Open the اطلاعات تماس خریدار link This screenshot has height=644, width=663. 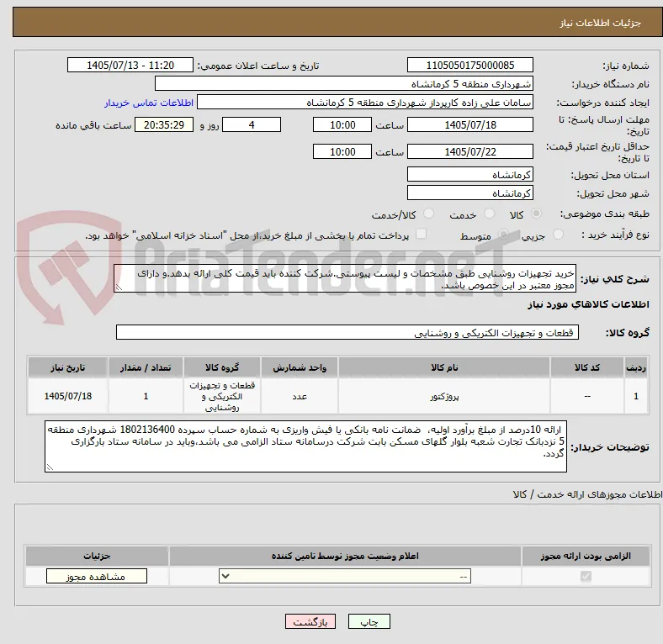coord(149,103)
